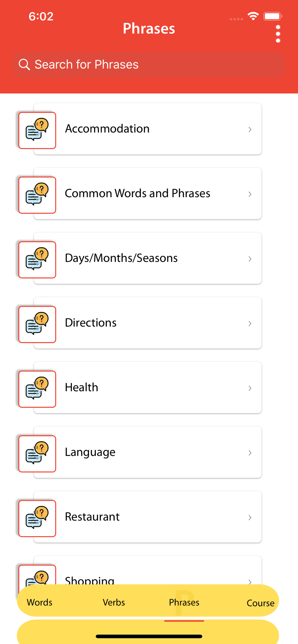Tap the magnifier search icon
Viewport: 298px width, 644px height.
click(x=24, y=64)
